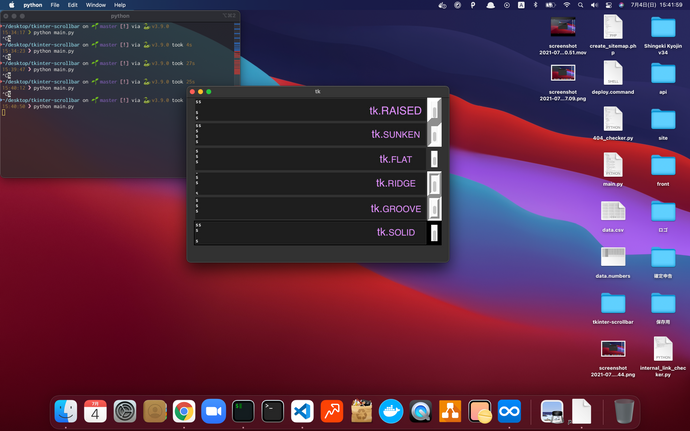Open Wi-Fi status in menu bar
690x431 pixels.
[x=567, y=5]
